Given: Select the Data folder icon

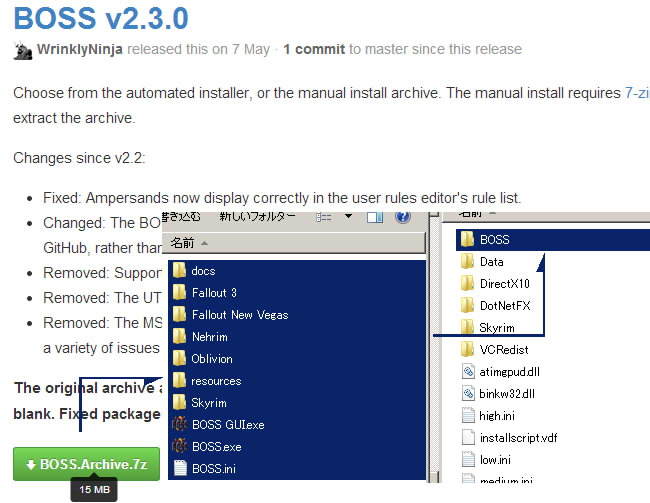Looking at the screenshot, I should pos(468,261).
